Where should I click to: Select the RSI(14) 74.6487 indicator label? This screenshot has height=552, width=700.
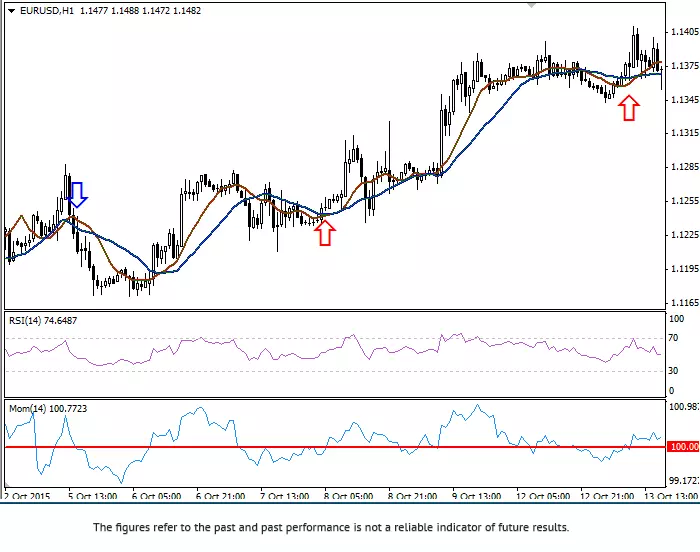(x=43, y=321)
